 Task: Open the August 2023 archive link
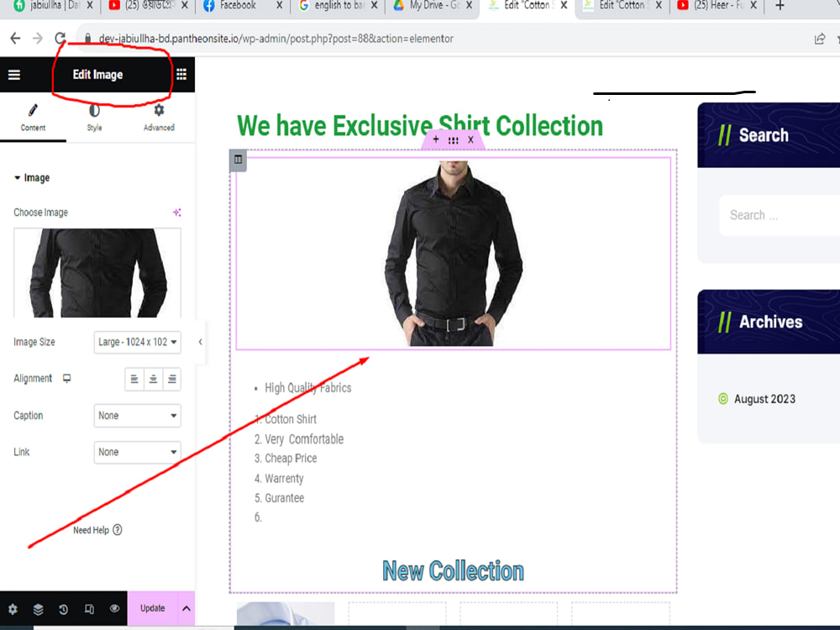click(764, 398)
